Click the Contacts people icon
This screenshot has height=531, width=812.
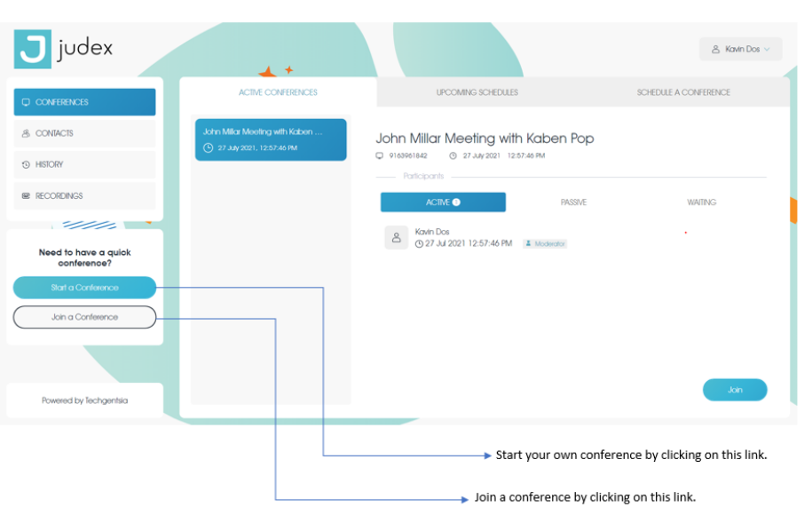click(26, 133)
